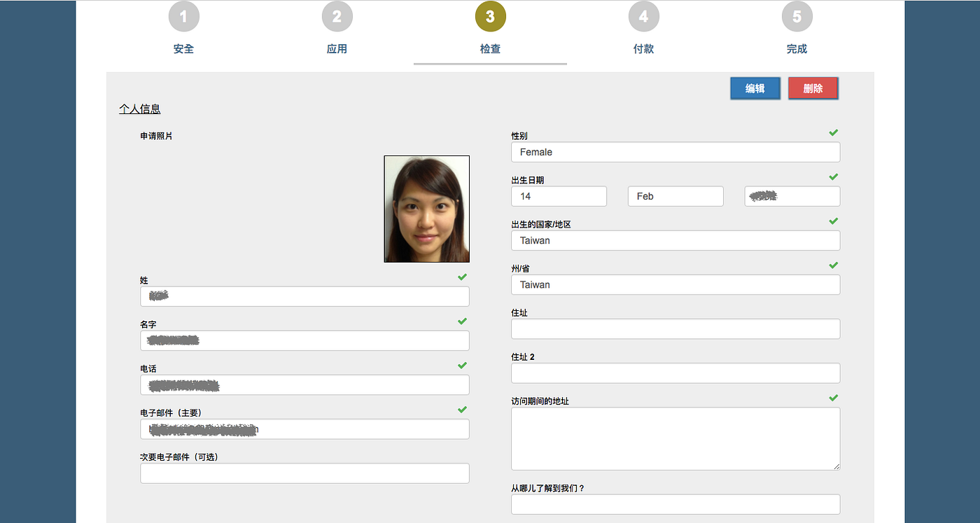
Task: Click step 2 circle for 应用
Action: [337, 17]
